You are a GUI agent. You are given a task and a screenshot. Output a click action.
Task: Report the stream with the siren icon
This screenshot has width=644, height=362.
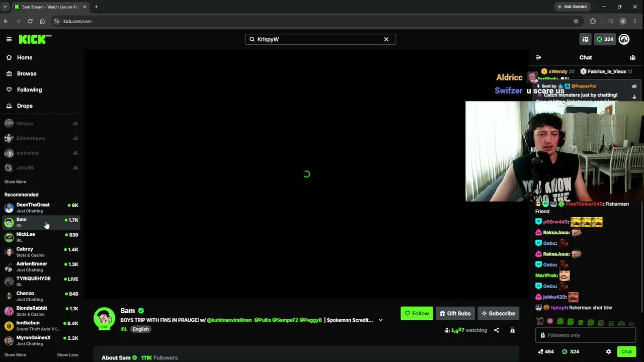click(512, 330)
